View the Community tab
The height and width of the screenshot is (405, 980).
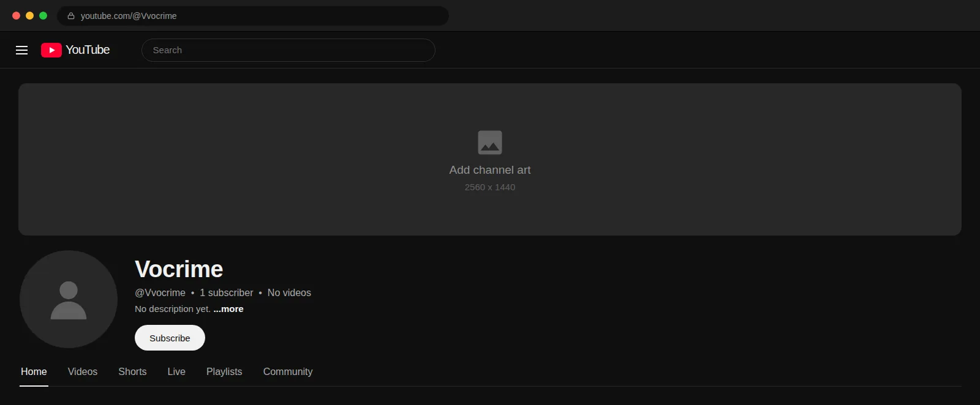click(x=288, y=371)
